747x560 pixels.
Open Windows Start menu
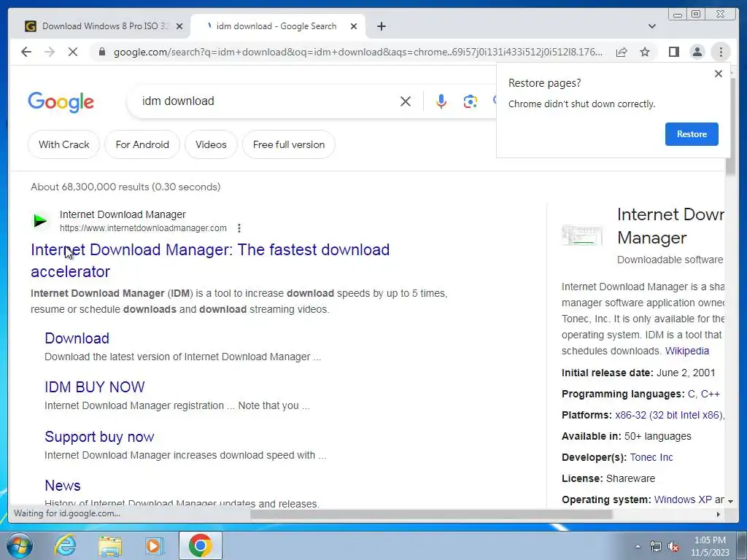tap(20, 545)
